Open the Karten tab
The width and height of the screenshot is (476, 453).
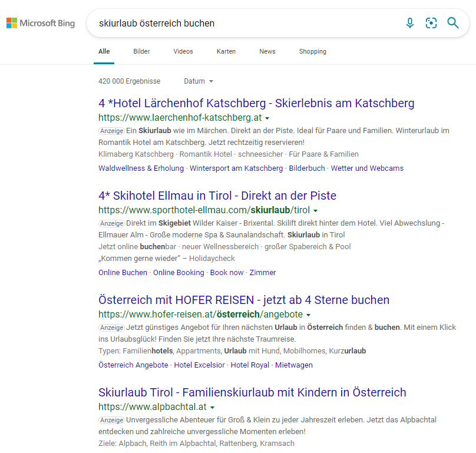226,51
